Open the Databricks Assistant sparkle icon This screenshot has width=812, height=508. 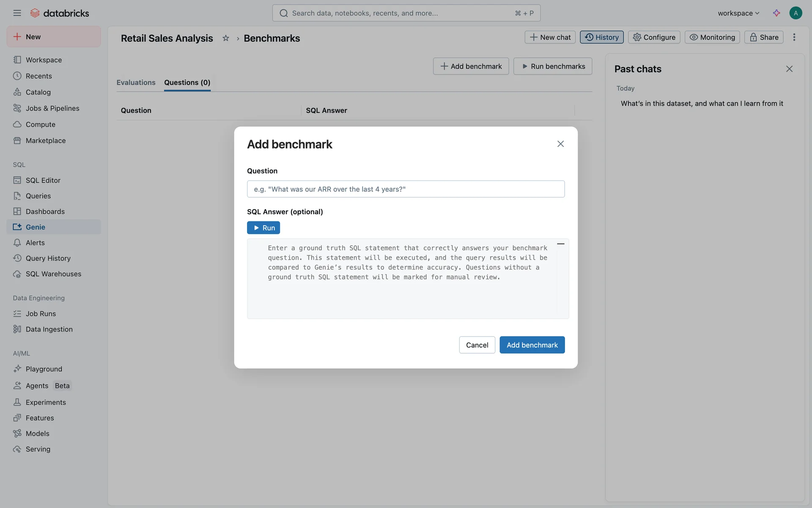[776, 13]
